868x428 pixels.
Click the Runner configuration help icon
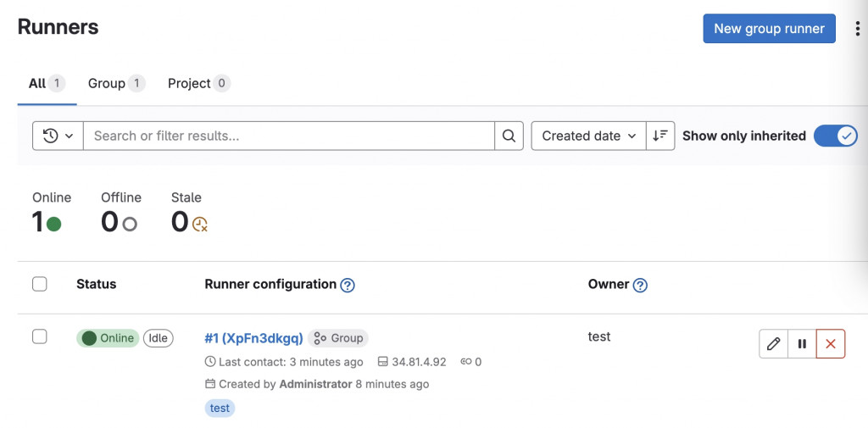pos(348,286)
